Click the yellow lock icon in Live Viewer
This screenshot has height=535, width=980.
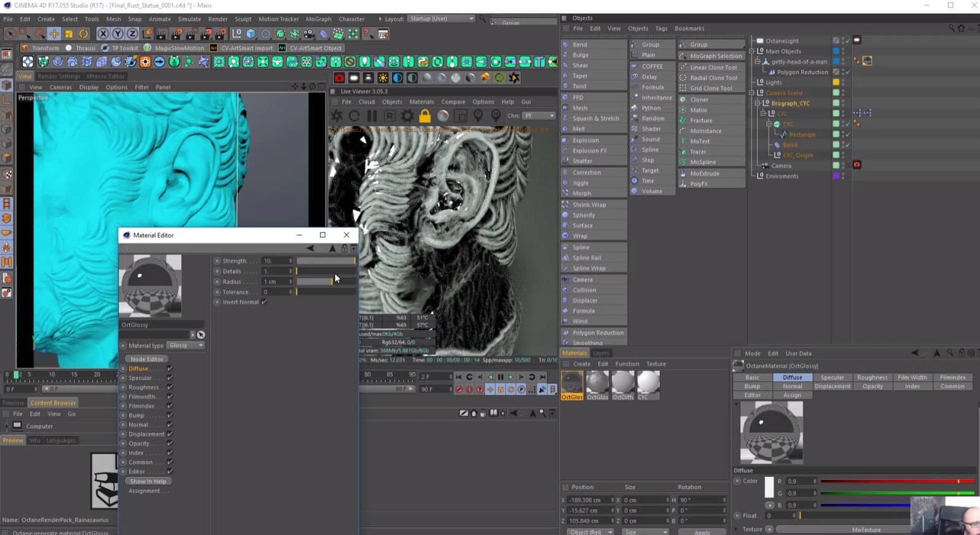pos(424,116)
